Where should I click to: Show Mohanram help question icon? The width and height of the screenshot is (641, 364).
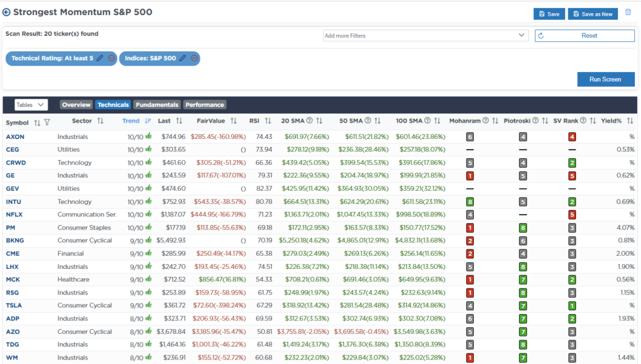click(x=485, y=121)
